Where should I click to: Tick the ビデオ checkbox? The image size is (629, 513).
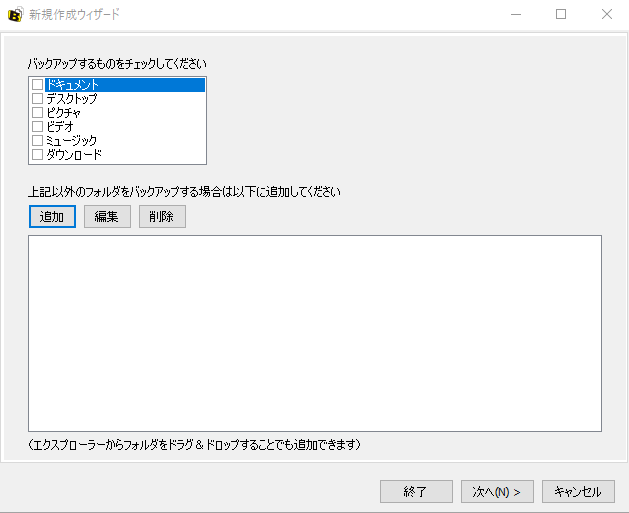[x=37, y=127]
